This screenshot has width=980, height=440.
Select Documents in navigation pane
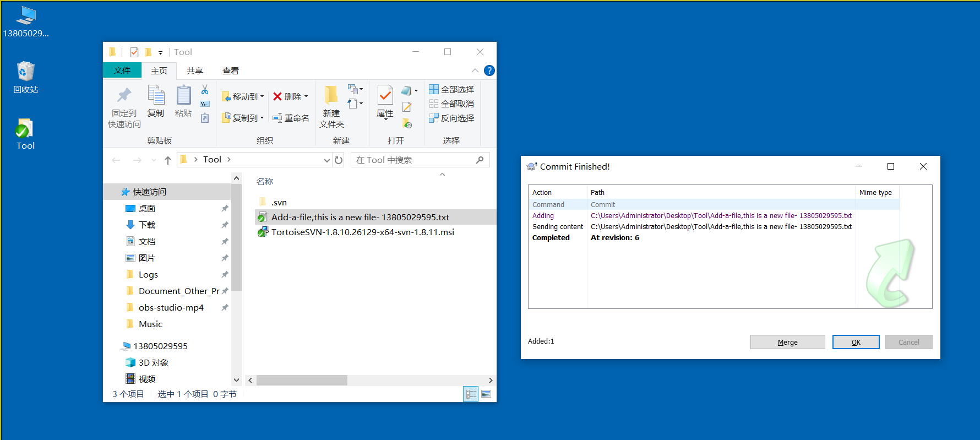[x=147, y=241]
